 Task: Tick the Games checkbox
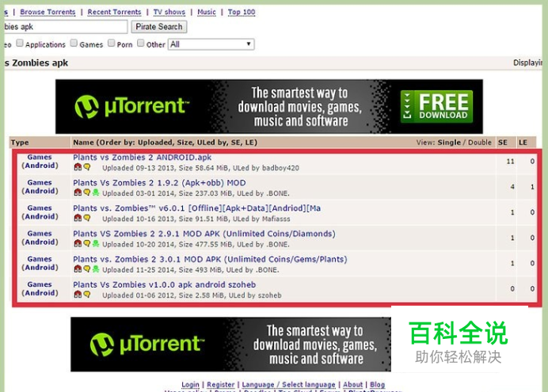[x=74, y=43]
